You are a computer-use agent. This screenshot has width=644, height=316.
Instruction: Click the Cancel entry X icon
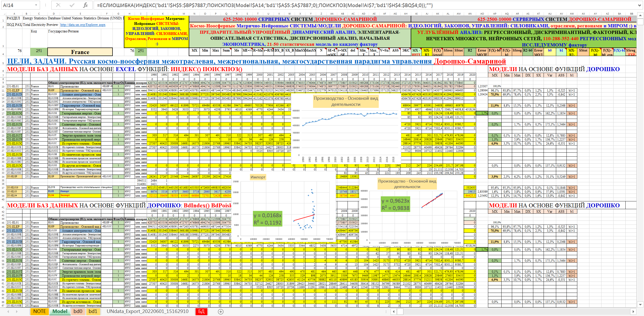pyautogui.click(x=58, y=5)
